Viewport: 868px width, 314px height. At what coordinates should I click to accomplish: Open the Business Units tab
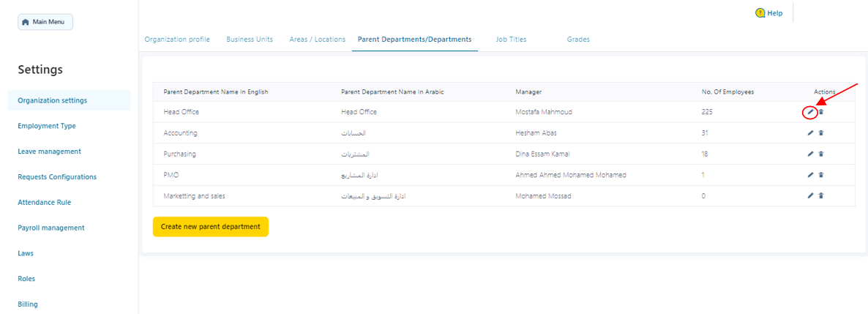[250, 40]
